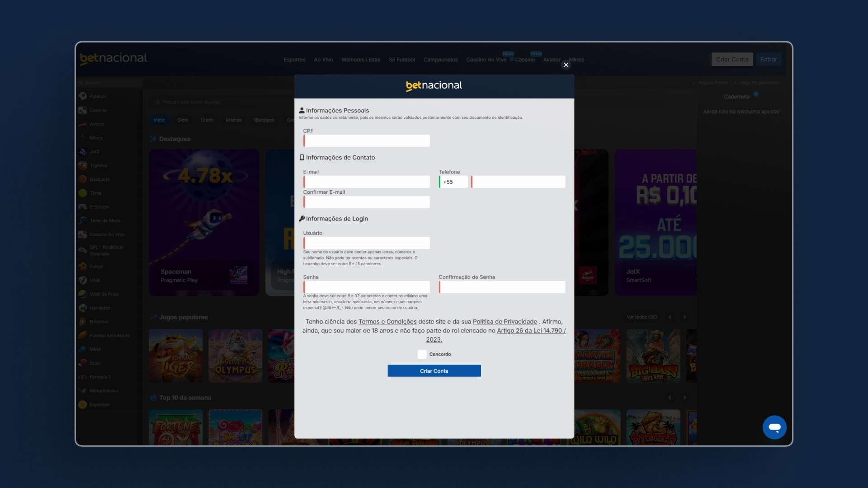This screenshot has height=488, width=868.
Task: Select Vôlei de Praia sidebar icon
Action: click(x=82, y=294)
